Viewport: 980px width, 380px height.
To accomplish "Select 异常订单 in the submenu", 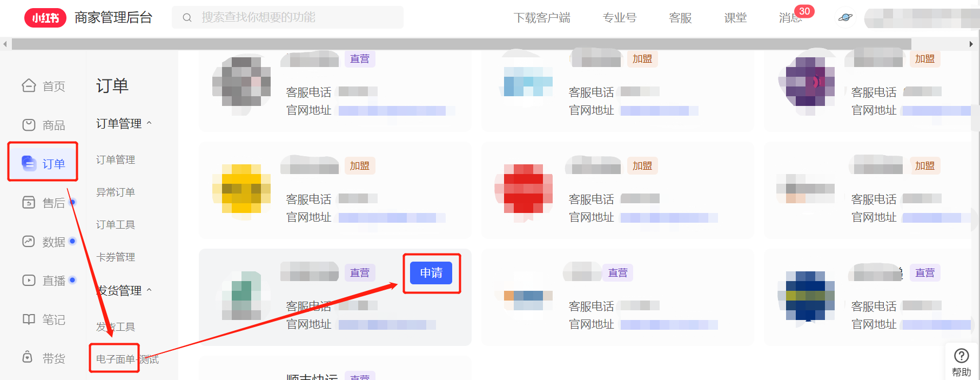I will 116,192.
